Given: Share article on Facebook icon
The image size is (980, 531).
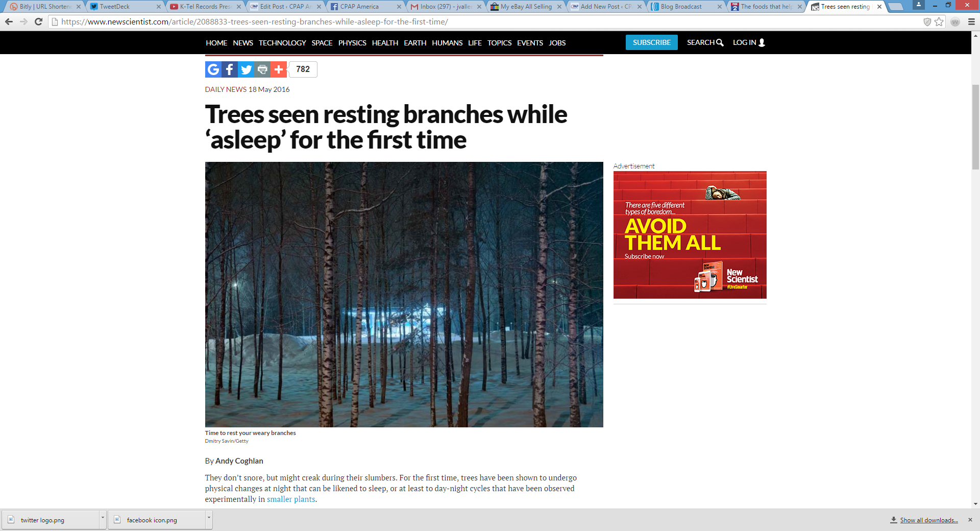Looking at the screenshot, I should (x=230, y=69).
